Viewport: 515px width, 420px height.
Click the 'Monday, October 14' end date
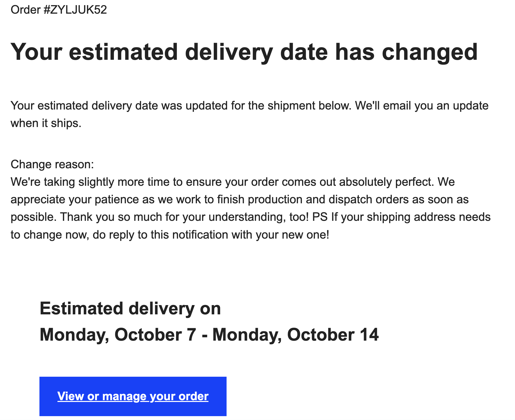[295, 335]
